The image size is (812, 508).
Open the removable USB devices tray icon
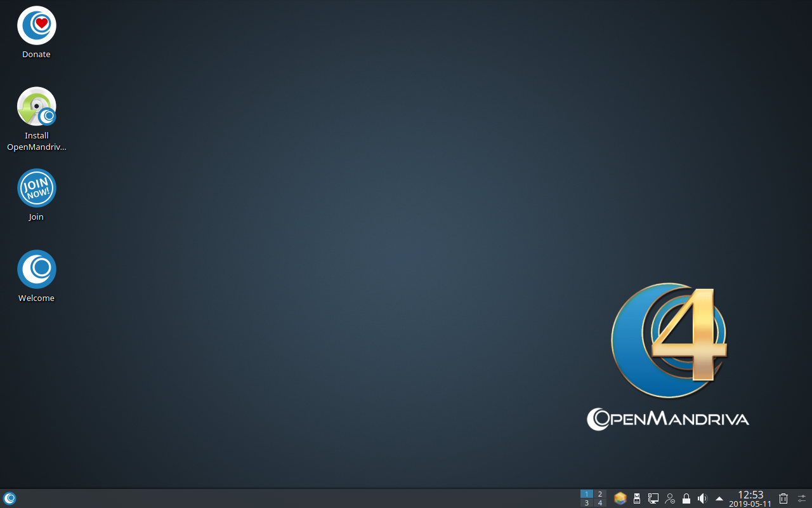pyautogui.click(x=637, y=498)
